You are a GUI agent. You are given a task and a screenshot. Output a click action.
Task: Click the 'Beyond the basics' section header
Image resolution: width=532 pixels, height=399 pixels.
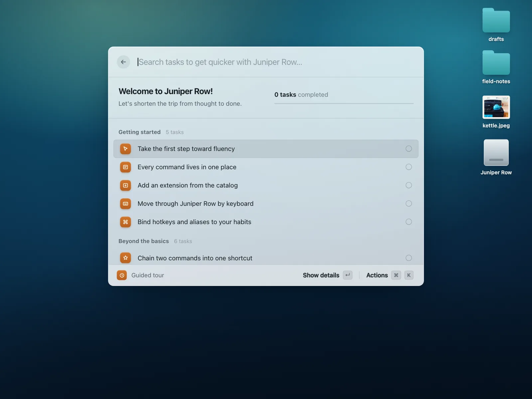pyautogui.click(x=144, y=241)
